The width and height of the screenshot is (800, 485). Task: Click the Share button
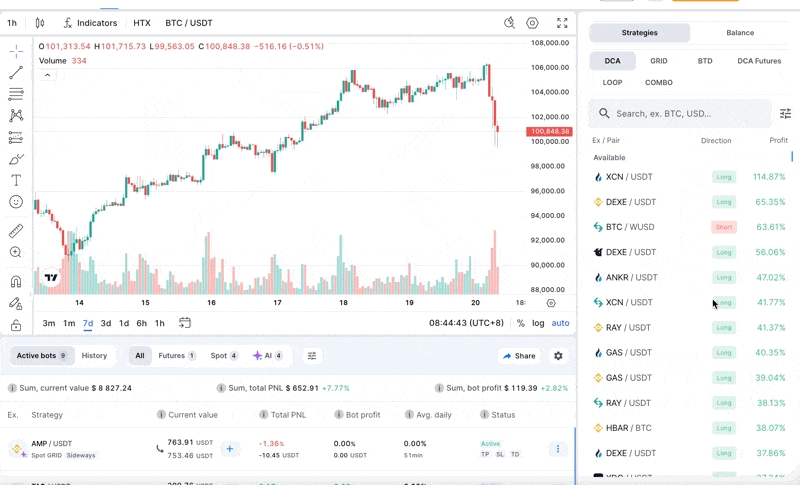pos(519,356)
